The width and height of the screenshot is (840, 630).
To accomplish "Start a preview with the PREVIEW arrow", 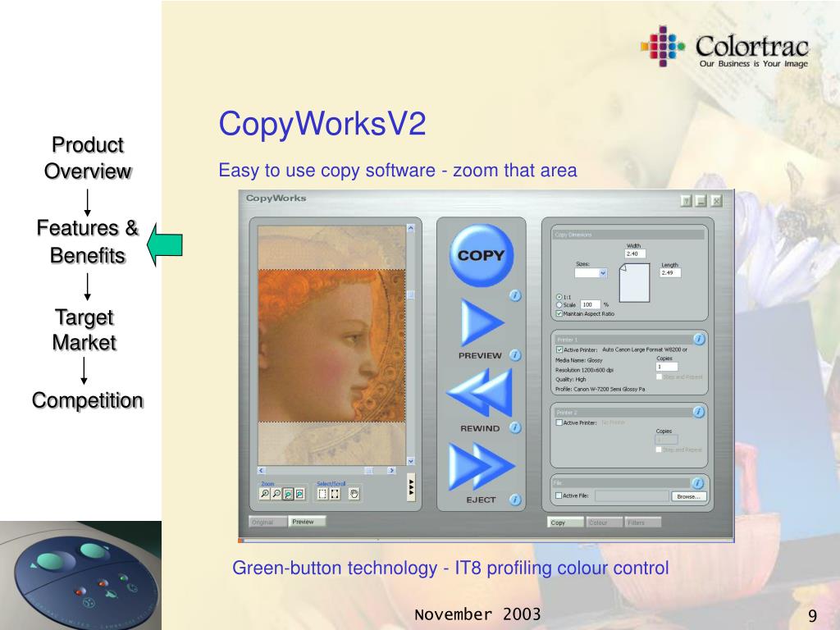I will coord(481,322).
